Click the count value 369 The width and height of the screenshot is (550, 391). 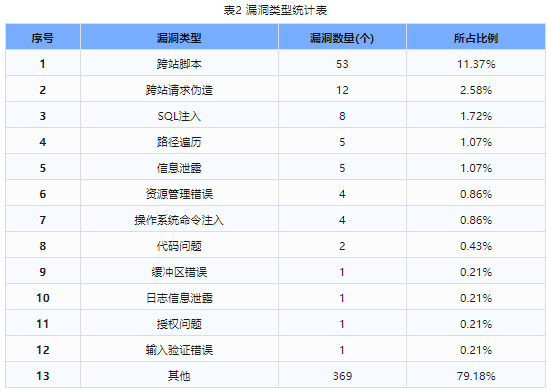[342, 376]
